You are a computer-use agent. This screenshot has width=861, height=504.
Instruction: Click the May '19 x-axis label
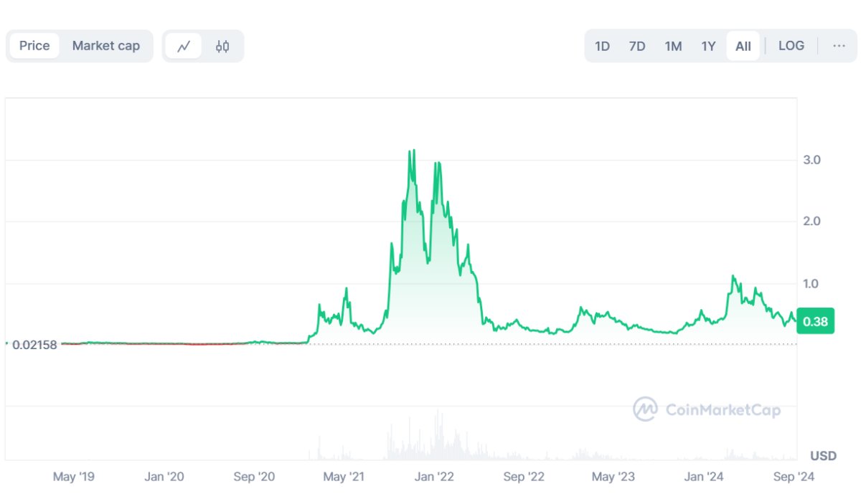74,477
